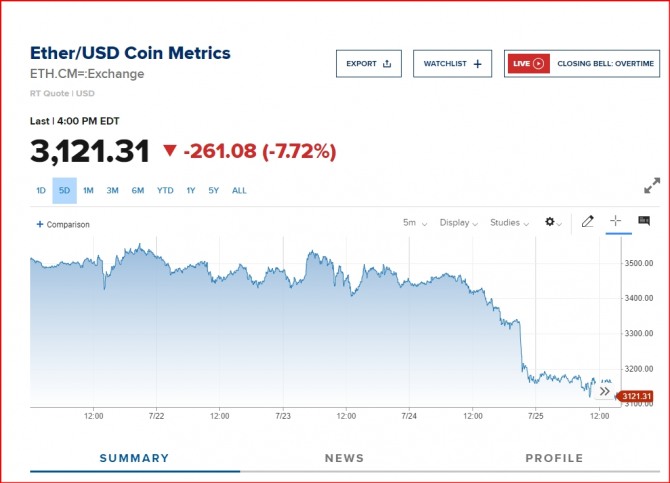Add ticker using the Watchlist button

[452, 63]
